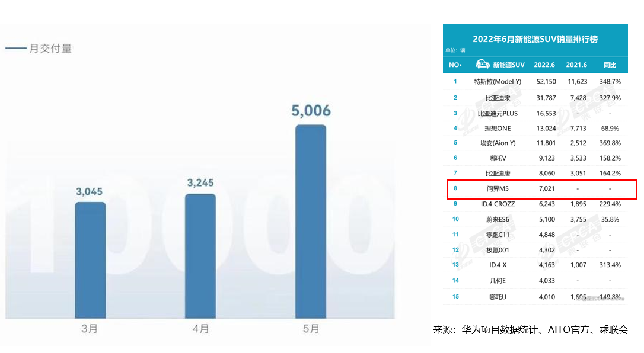The width and height of the screenshot is (644, 353).
Task: Select the 8,060 sales figure
Action: click(x=547, y=174)
